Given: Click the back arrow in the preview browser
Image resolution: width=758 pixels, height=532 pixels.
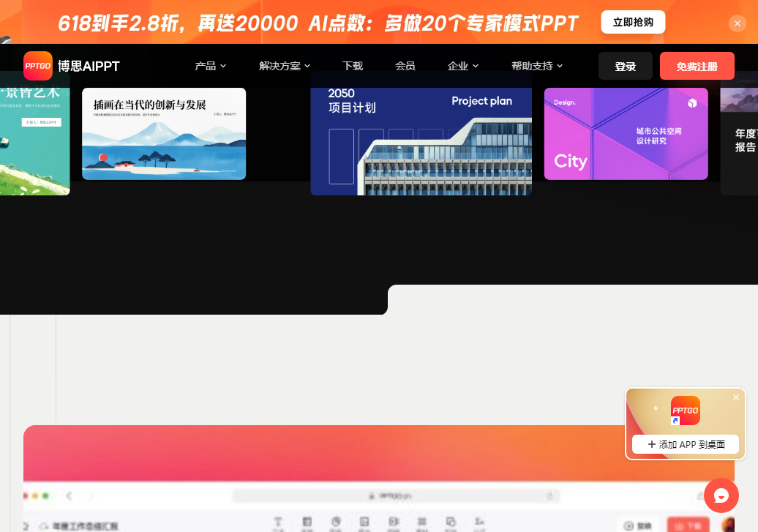Looking at the screenshot, I should 69,495.
